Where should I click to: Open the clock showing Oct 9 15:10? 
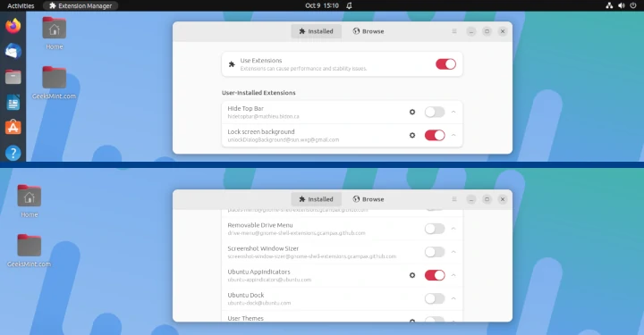[x=322, y=5]
